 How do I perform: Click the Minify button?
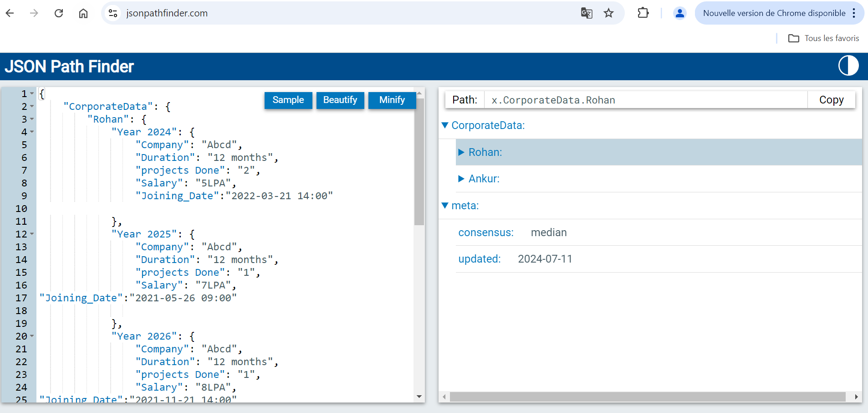pyautogui.click(x=392, y=100)
